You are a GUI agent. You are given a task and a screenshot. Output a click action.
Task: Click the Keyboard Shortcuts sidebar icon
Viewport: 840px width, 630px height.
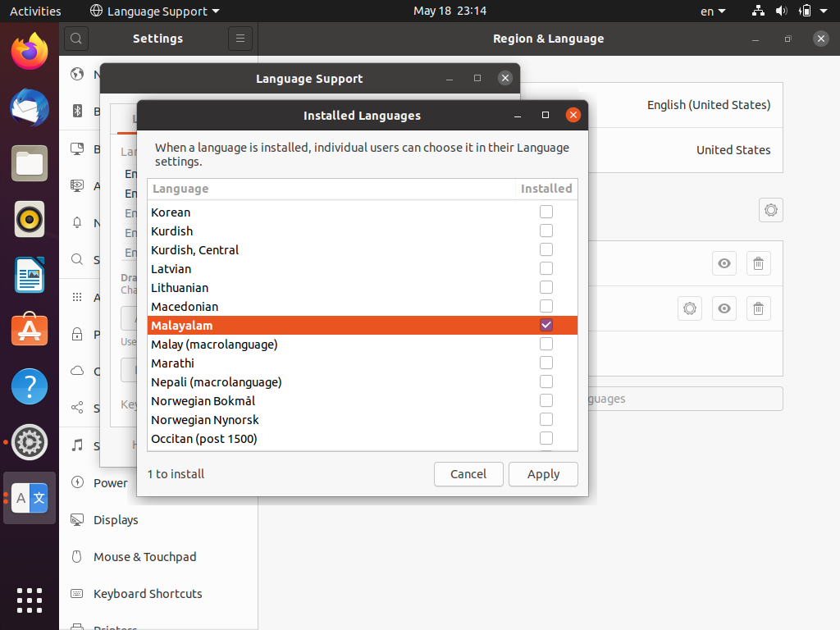77,594
